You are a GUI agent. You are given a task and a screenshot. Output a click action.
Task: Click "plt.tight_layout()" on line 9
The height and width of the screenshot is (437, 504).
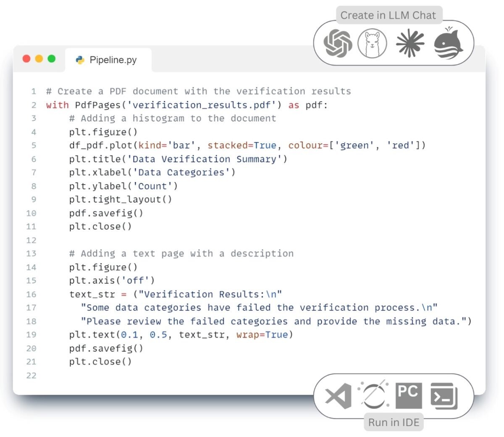121,200
